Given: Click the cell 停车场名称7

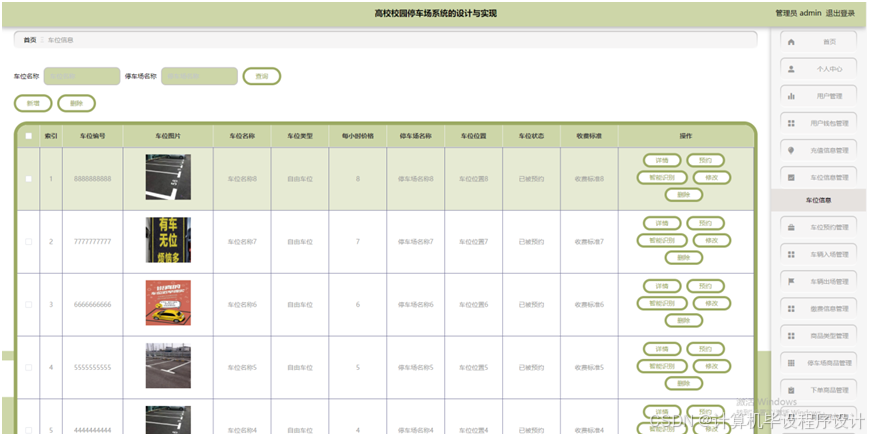Looking at the screenshot, I should (416, 242).
